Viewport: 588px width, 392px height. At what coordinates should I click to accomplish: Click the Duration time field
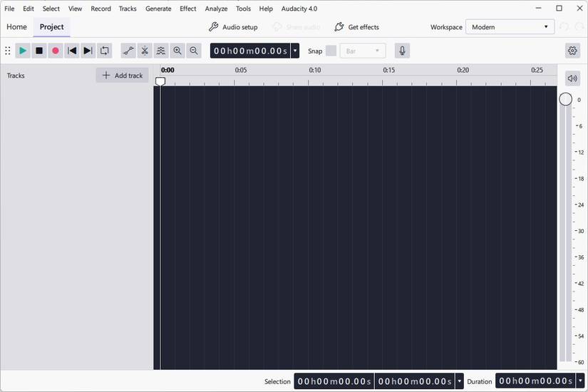click(535, 381)
